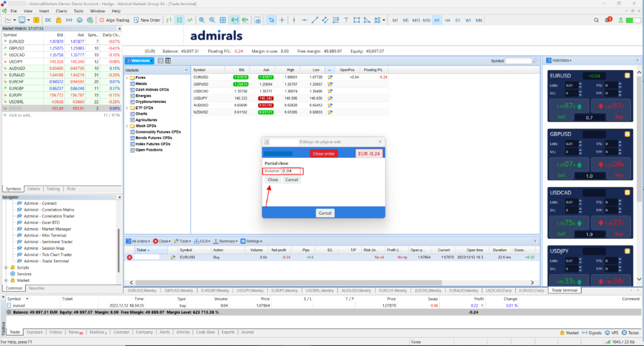Take screenshot with camera toolbar icon

coord(257,20)
